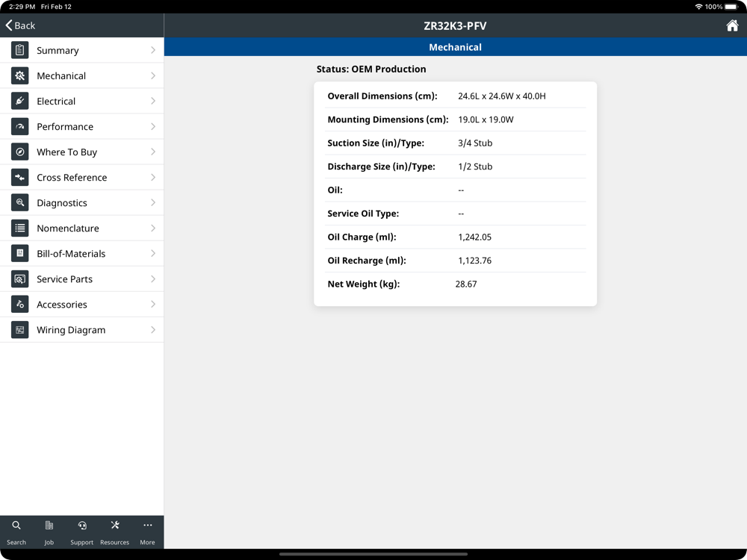Image resolution: width=747 pixels, height=560 pixels.
Task: Open Search in bottom bar
Action: [x=16, y=532]
